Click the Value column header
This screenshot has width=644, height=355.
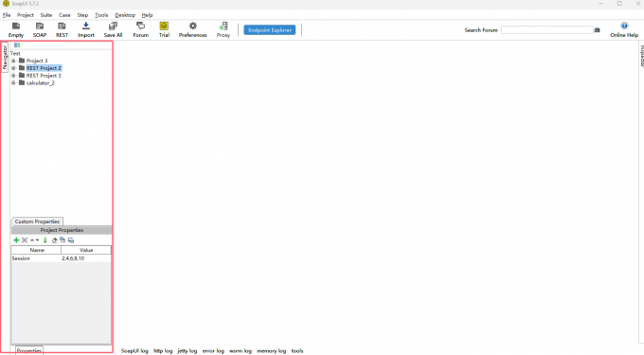[x=86, y=250]
